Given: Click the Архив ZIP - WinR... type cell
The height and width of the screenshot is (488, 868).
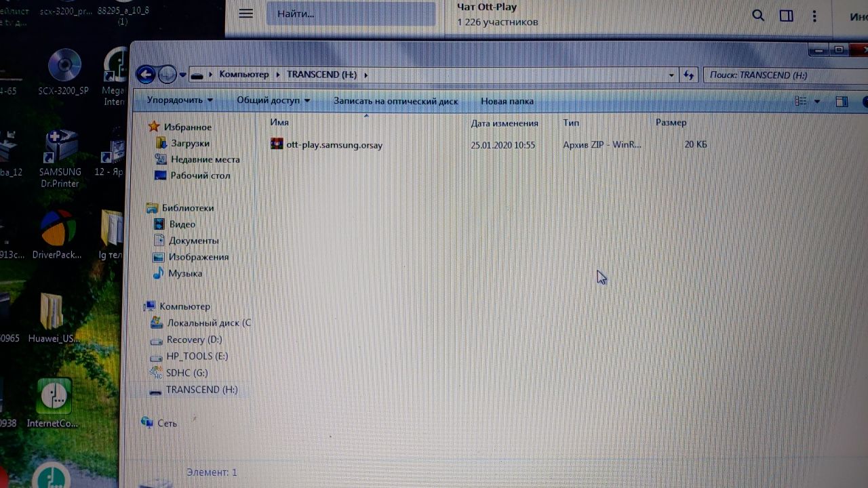Looking at the screenshot, I should [x=602, y=145].
